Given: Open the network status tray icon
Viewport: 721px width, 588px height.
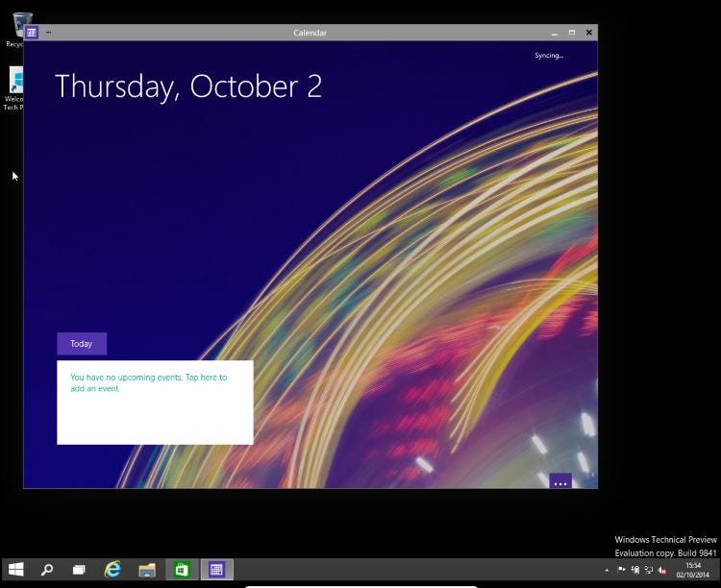Looking at the screenshot, I should coord(649,570).
